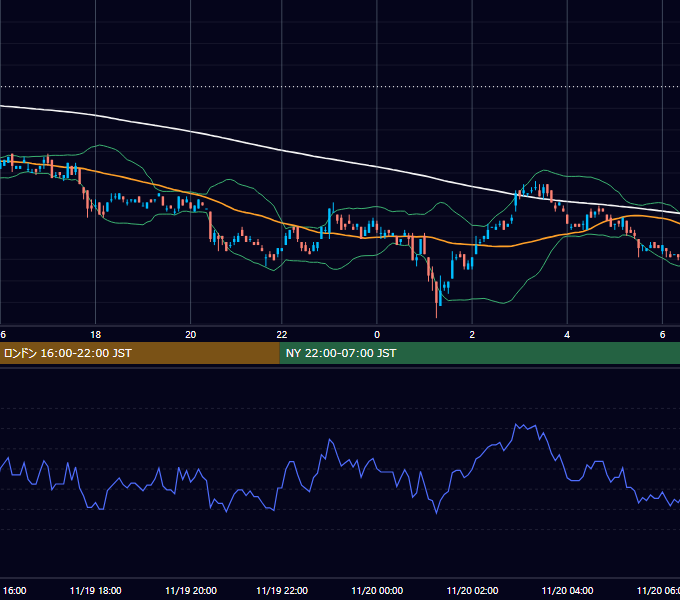Click the upper time axis label 0

pyautogui.click(x=377, y=335)
